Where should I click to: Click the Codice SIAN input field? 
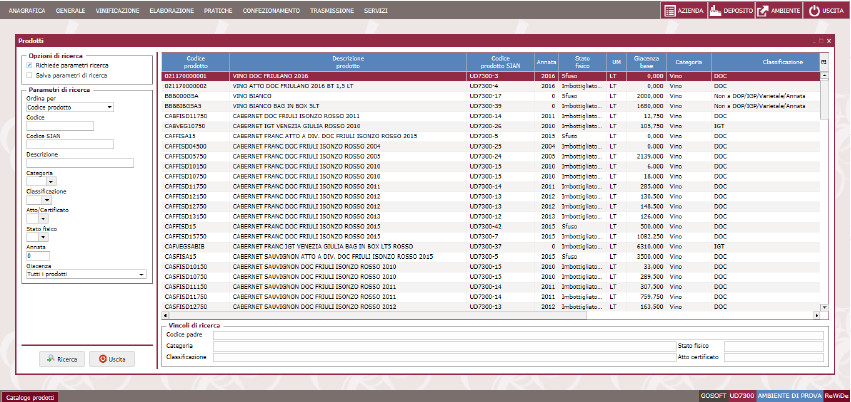(x=58, y=144)
